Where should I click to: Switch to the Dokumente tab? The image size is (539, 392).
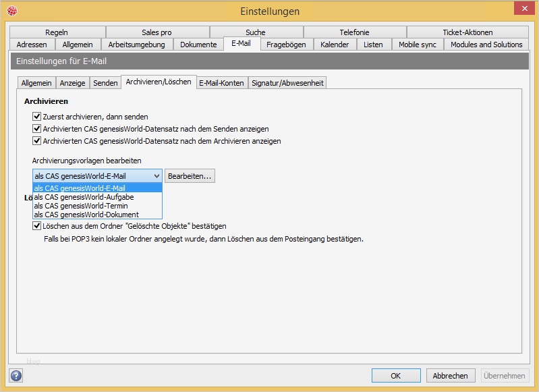pyautogui.click(x=198, y=45)
